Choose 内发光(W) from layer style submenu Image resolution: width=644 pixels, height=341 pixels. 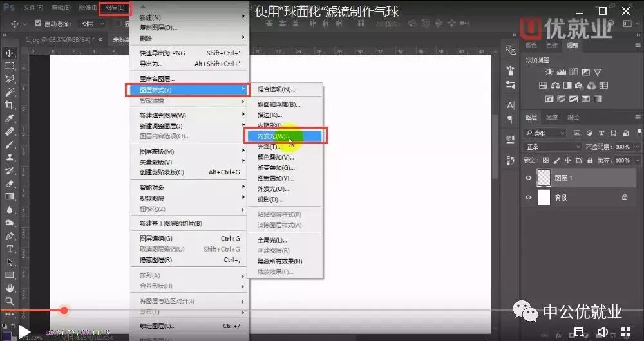click(x=285, y=136)
